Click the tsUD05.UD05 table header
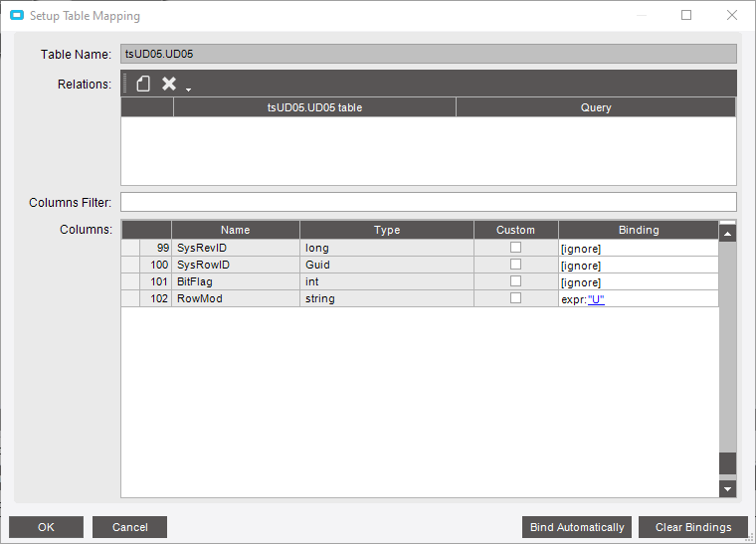756x544 pixels. [314, 107]
